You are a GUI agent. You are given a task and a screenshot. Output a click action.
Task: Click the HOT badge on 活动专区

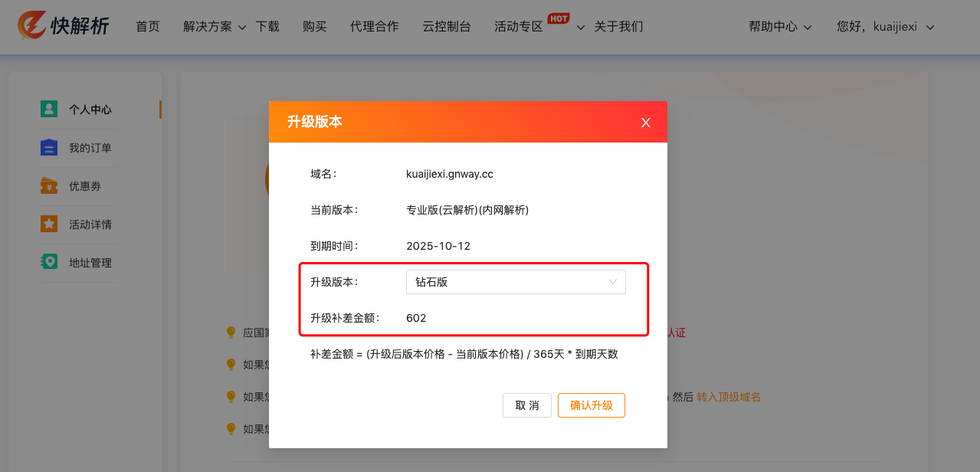[x=559, y=18]
